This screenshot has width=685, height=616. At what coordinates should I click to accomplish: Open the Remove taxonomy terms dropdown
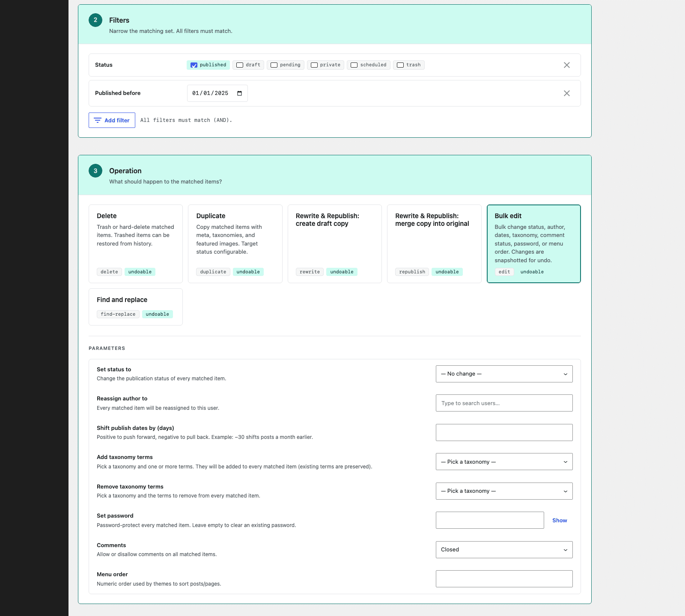pyautogui.click(x=504, y=491)
